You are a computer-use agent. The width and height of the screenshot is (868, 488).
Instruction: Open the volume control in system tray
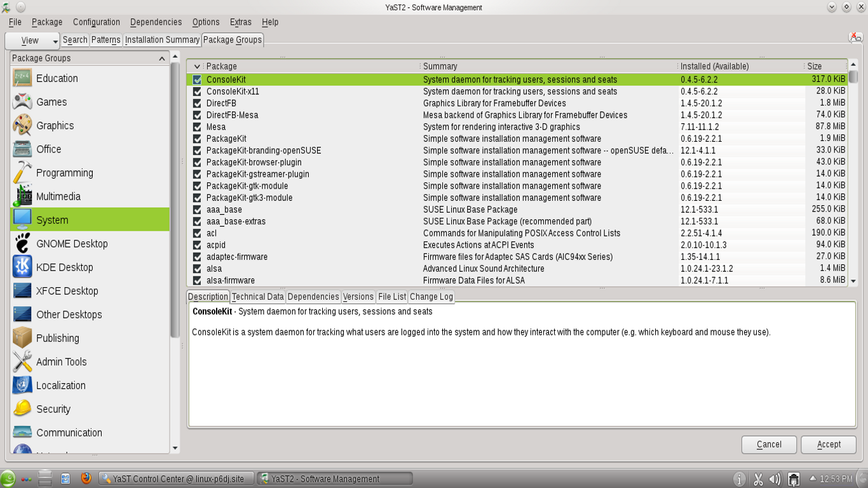[x=775, y=479]
